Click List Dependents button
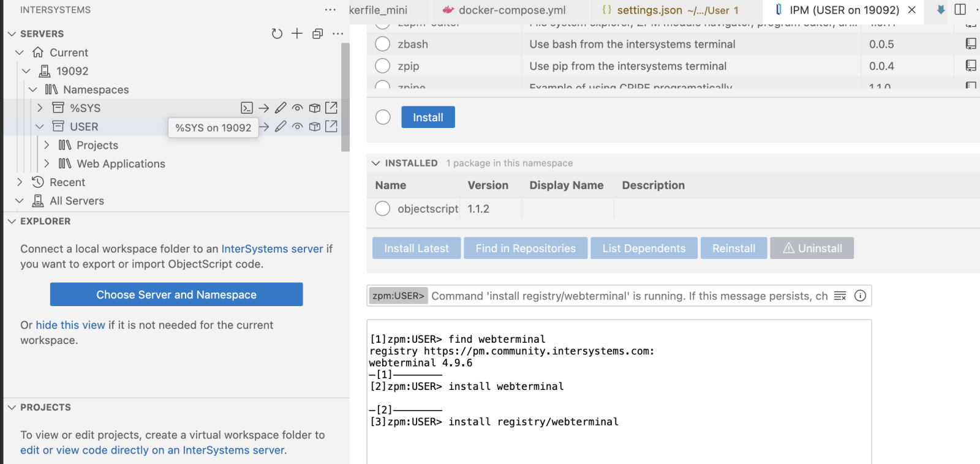 point(644,248)
